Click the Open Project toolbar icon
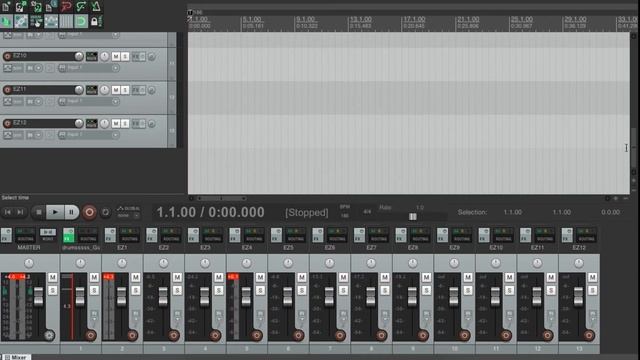The width and height of the screenshot is (640, 360). 20,6
